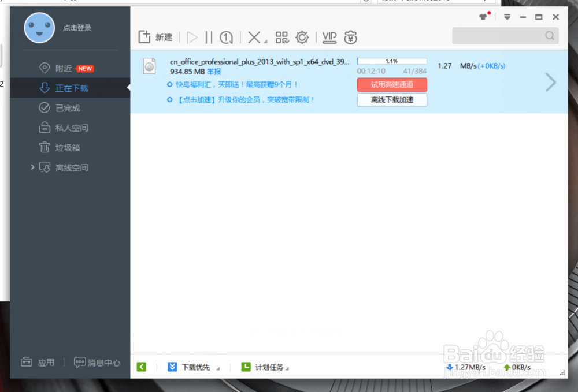
Task: Select the cn_office_professional_plus_2013 download task
Action: coord(260,62)
